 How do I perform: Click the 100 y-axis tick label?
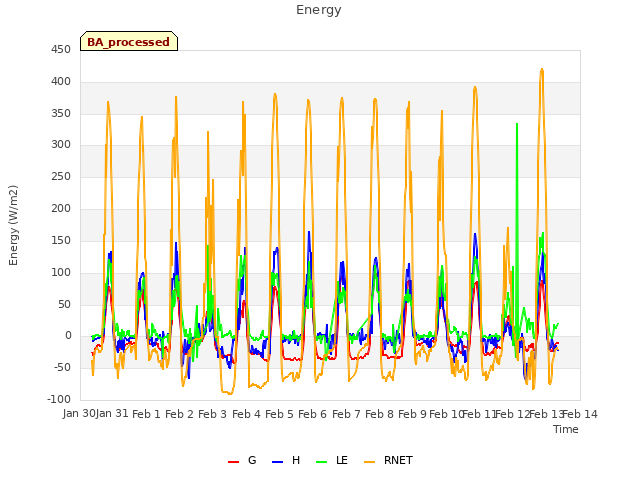61,272
